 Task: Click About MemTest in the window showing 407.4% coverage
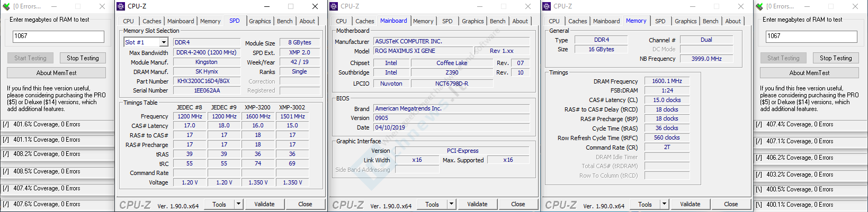point(809,73)
